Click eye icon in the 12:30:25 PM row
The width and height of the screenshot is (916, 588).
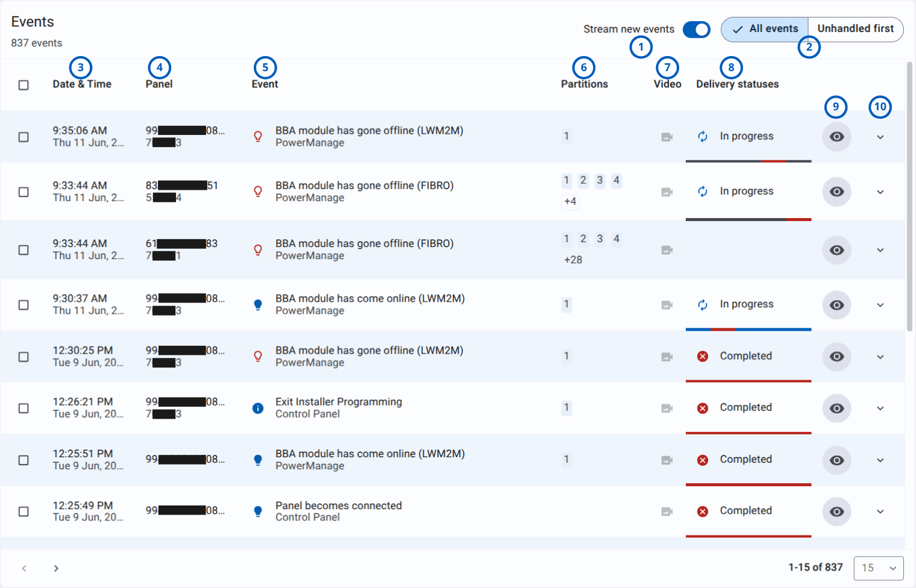click(837, 357)
